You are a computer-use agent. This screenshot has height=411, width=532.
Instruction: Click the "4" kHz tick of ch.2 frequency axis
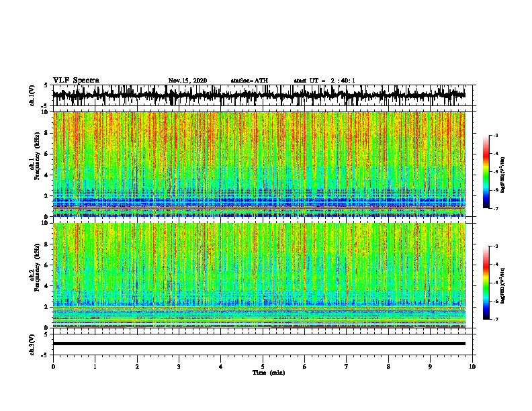click(x=47, y=286)
